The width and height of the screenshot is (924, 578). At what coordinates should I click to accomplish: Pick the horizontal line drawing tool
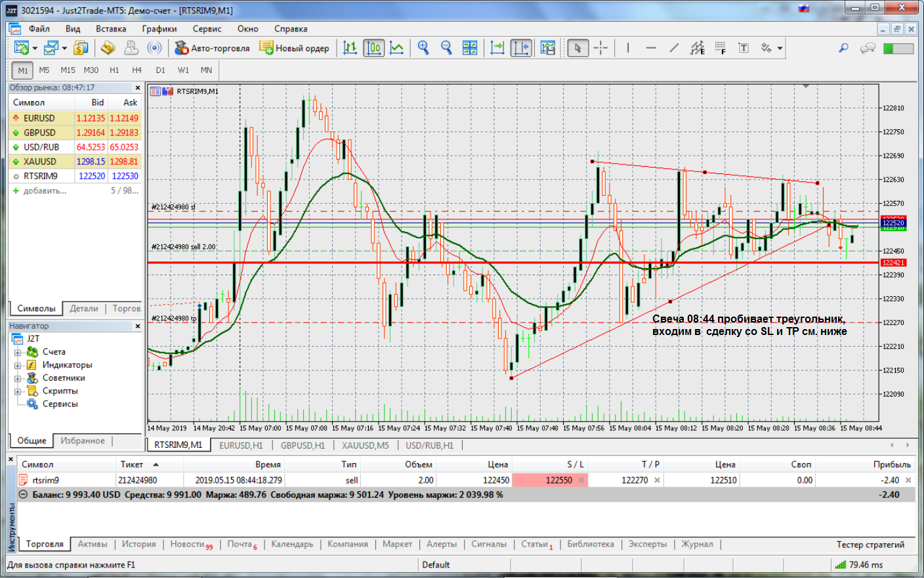coord(651,48)
